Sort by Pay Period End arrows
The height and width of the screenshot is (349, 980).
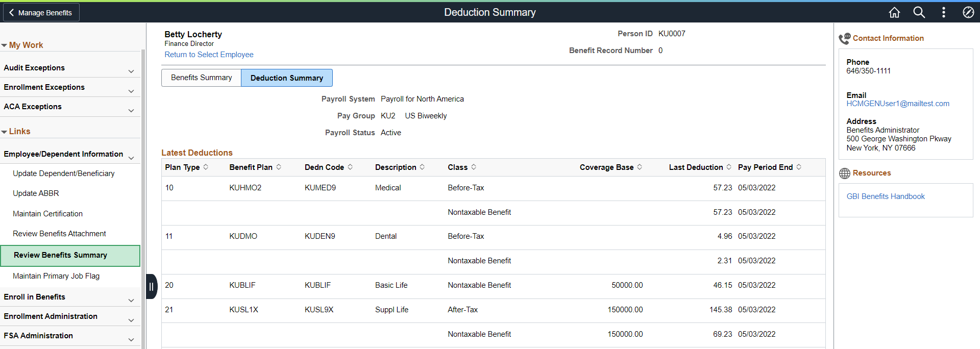(799, 167)
